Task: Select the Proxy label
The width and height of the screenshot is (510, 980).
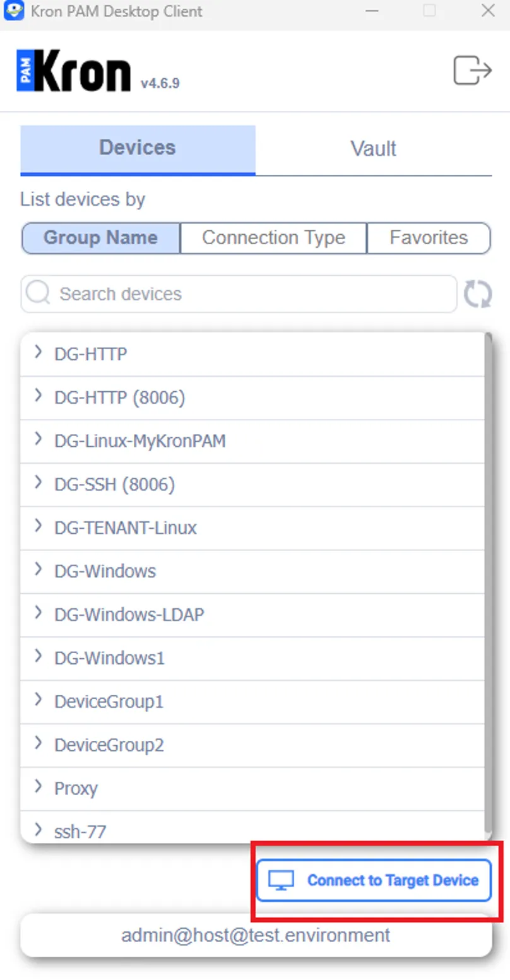Action: tap(76, 789)
